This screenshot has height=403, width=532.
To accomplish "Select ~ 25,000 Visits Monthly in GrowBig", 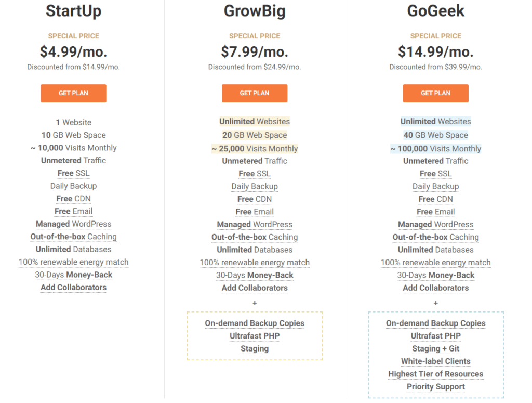I will click(x=255, y=149).
